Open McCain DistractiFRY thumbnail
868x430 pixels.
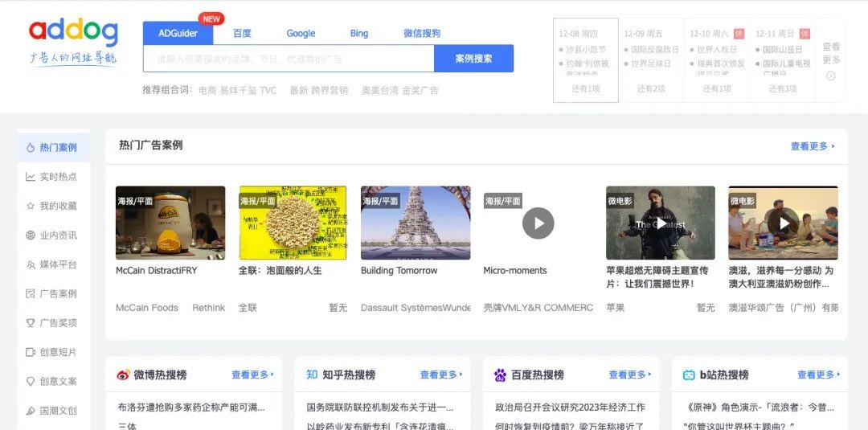tap(170, 223)
